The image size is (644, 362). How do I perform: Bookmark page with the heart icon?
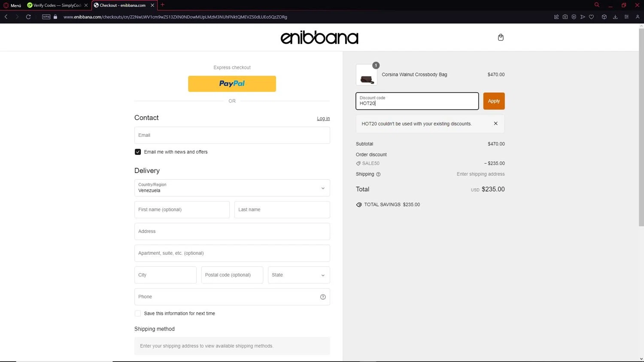coord(591,17)
